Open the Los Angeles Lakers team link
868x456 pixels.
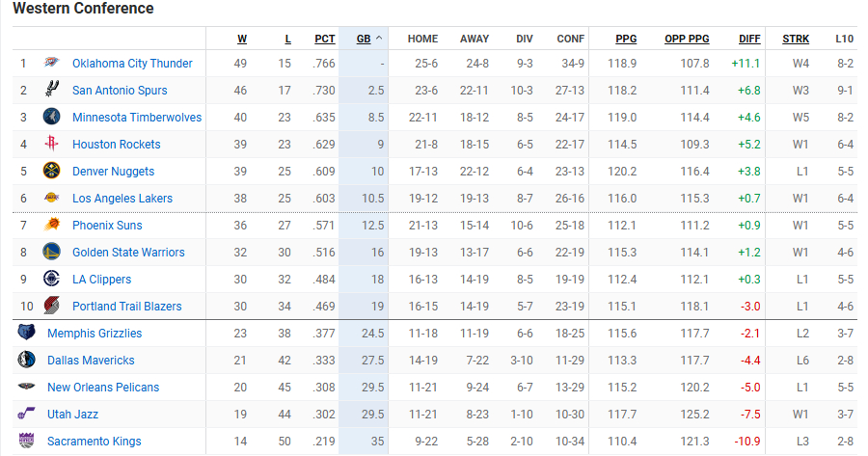click(122, 199)
